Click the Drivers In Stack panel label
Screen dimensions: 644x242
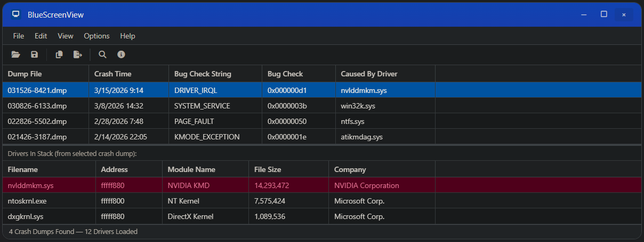73,153
